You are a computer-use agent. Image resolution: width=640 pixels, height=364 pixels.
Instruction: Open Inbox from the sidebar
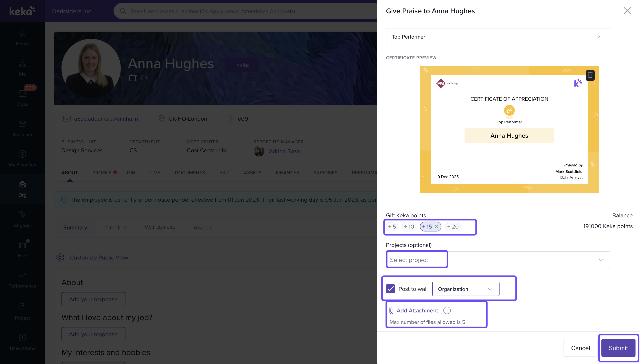22,98
